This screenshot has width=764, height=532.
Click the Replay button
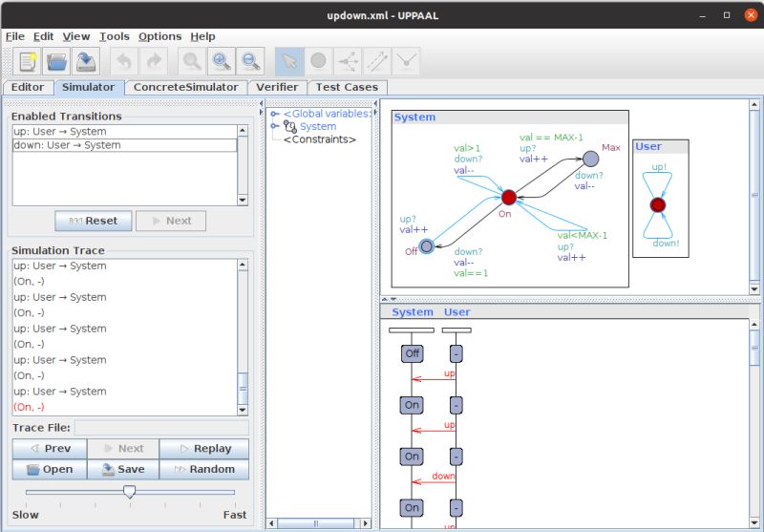click(204, 449)
